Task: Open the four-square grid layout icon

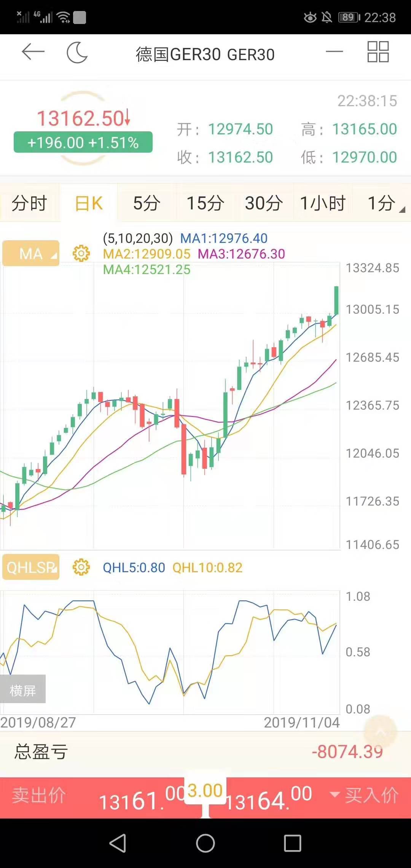Action: [x=378, y=52]
